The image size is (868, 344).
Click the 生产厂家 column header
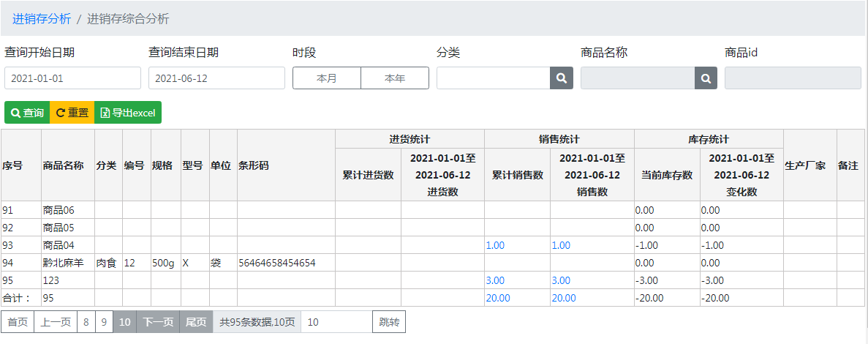810,165
